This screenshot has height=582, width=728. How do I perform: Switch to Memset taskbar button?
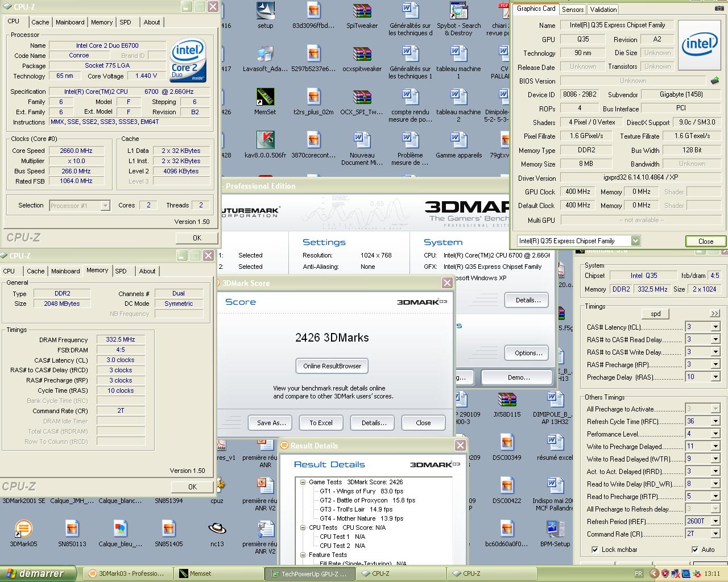218,573
